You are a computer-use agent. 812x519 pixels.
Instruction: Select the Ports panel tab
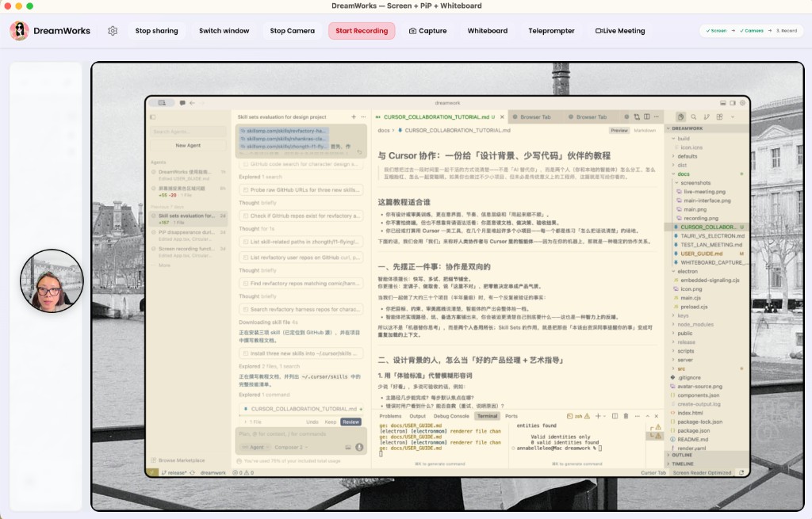point(511,416)
